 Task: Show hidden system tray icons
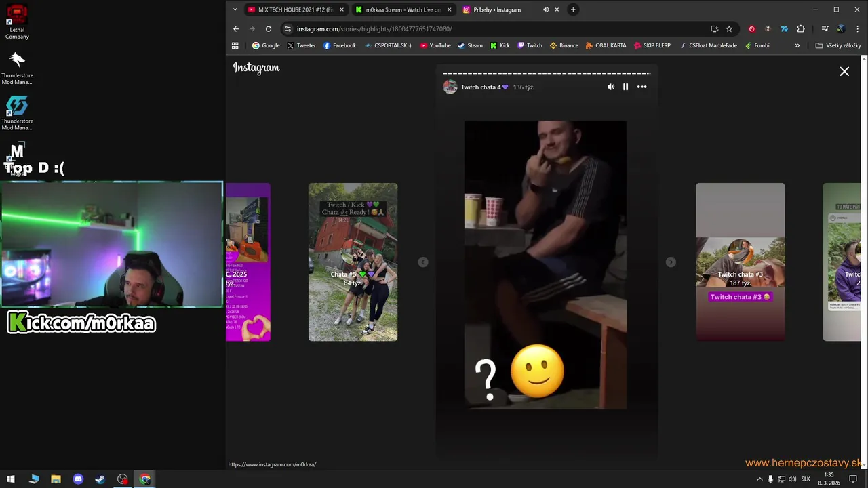pyautogui.click(x=759, y=479)
